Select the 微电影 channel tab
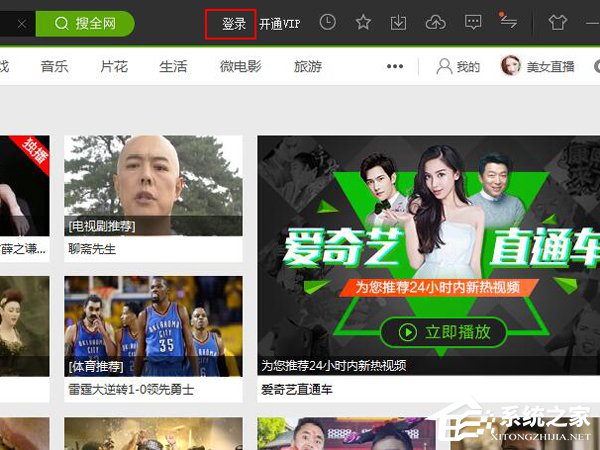Image resolution: width=600 pixels, height=450 pixels. [x=240, y=67]
